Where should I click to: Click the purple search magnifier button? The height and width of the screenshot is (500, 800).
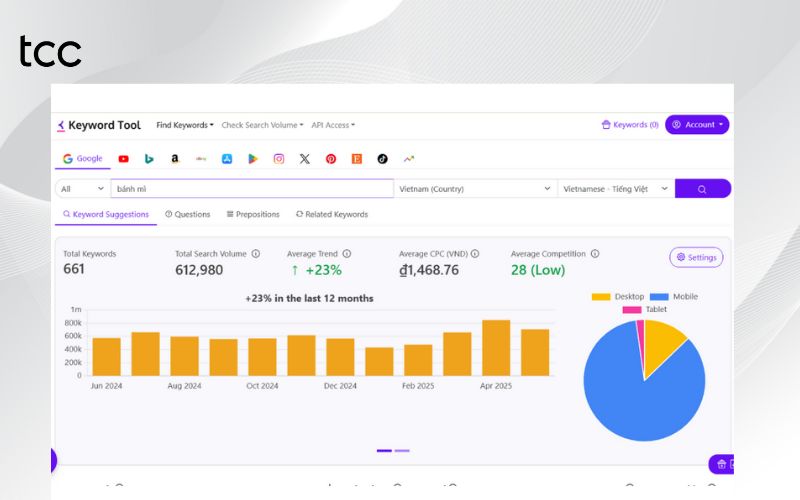tap(702, 189)
